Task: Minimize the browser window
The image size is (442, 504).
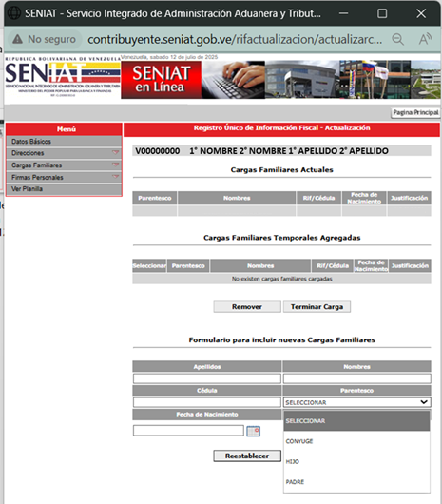Action: 343,13
